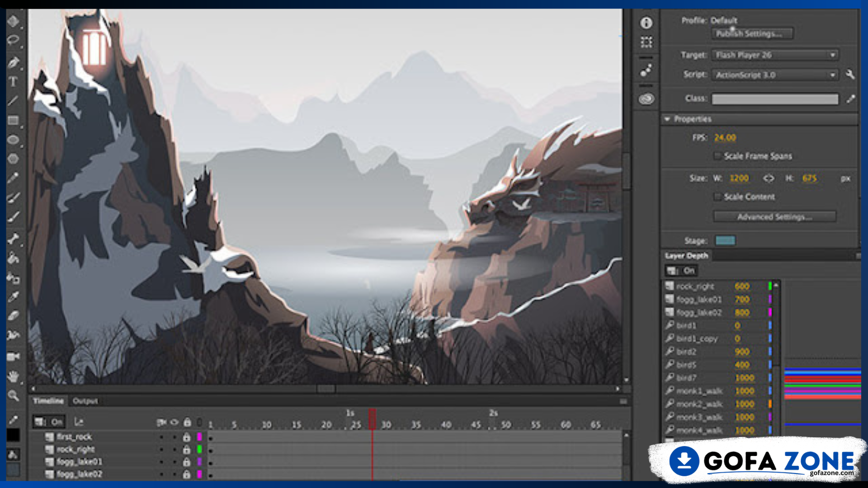Screen dimensions: 868x488
Task: Click the red playhead marker at frame 28
Action: point(372,418)
